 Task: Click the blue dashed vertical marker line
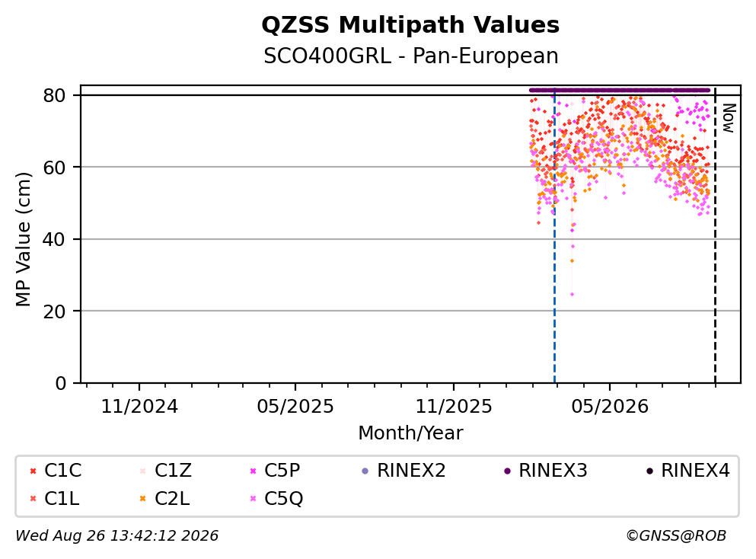pos(554,236)
